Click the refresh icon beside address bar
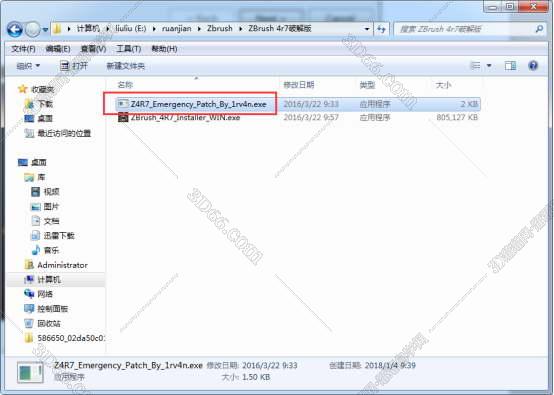 (381, 29)
